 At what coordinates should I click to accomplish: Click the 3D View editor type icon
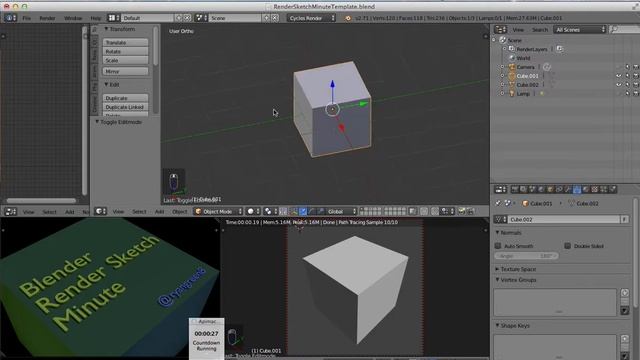tap(100, 211)
